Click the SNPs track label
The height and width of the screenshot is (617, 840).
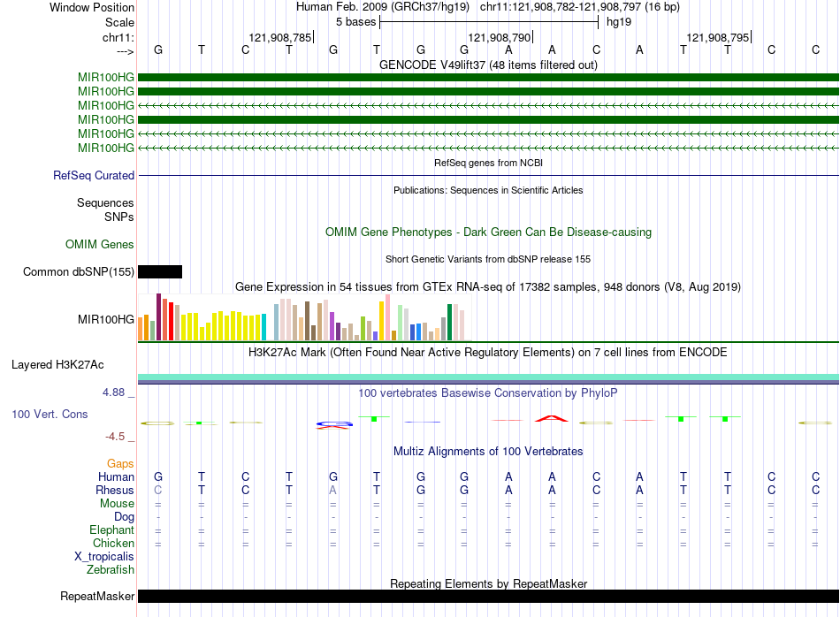click(119, 217)
